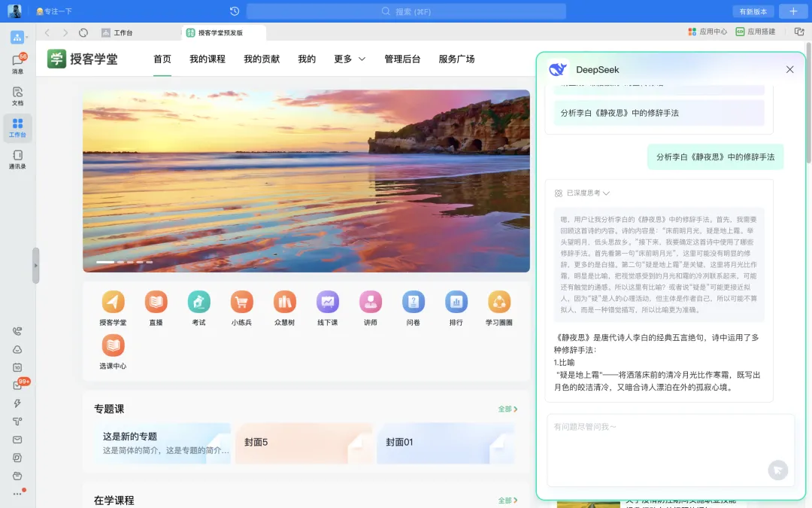Viewport: 812px width, 508px height.
Task: Expand the 更多 navigation dropdown
Action: (x=350, y=59)
